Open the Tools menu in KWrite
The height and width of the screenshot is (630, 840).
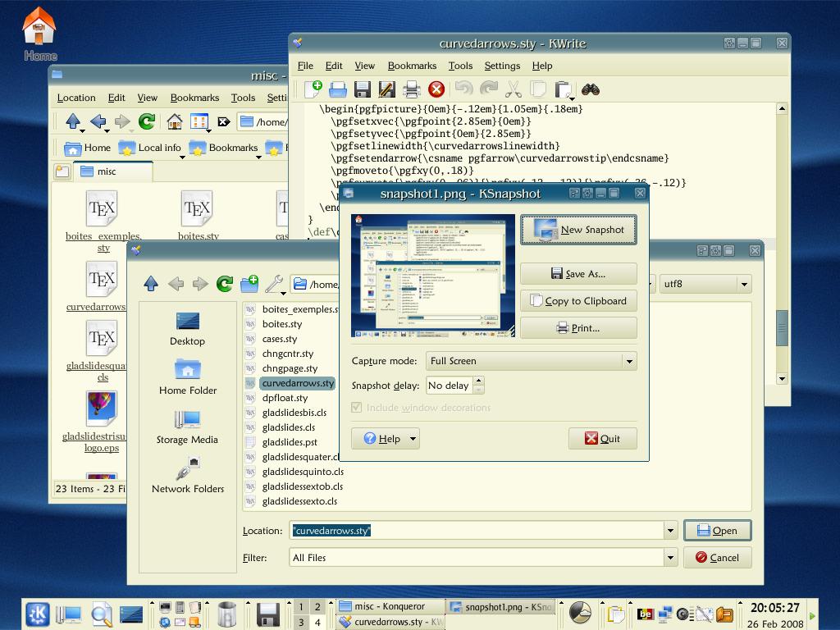pos(460,66)
